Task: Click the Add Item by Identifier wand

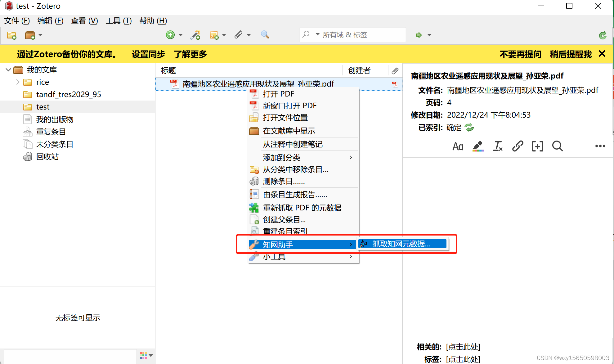Action: click(195, 35)
